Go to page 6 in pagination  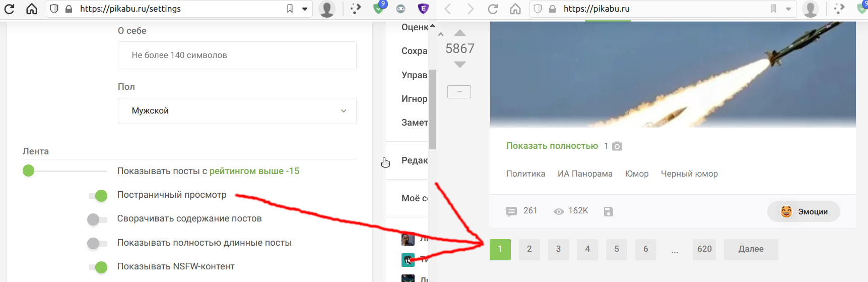coord(646,250)
